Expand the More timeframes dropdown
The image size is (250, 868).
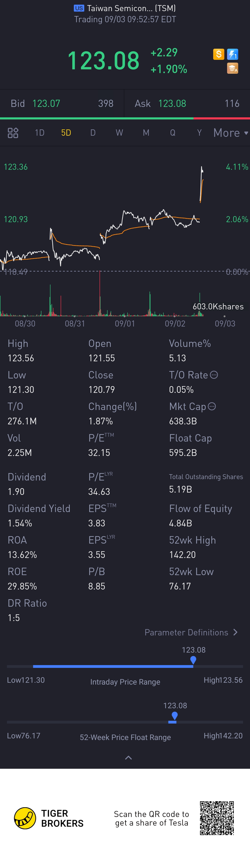(231, 133)
